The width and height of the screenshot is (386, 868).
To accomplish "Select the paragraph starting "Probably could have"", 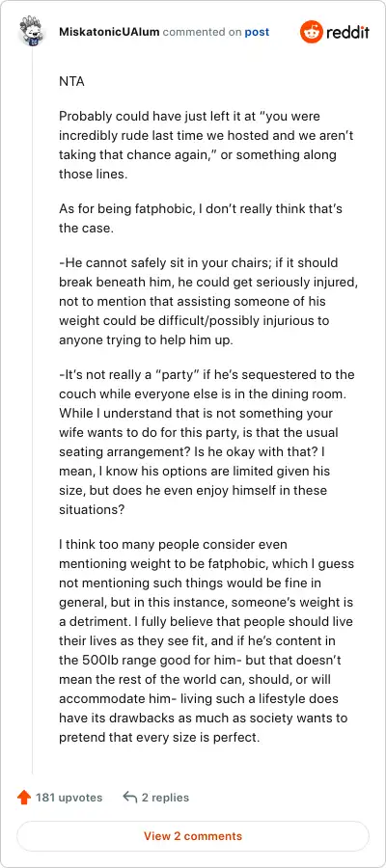I will pyautogui.click(x=198, y=146).
